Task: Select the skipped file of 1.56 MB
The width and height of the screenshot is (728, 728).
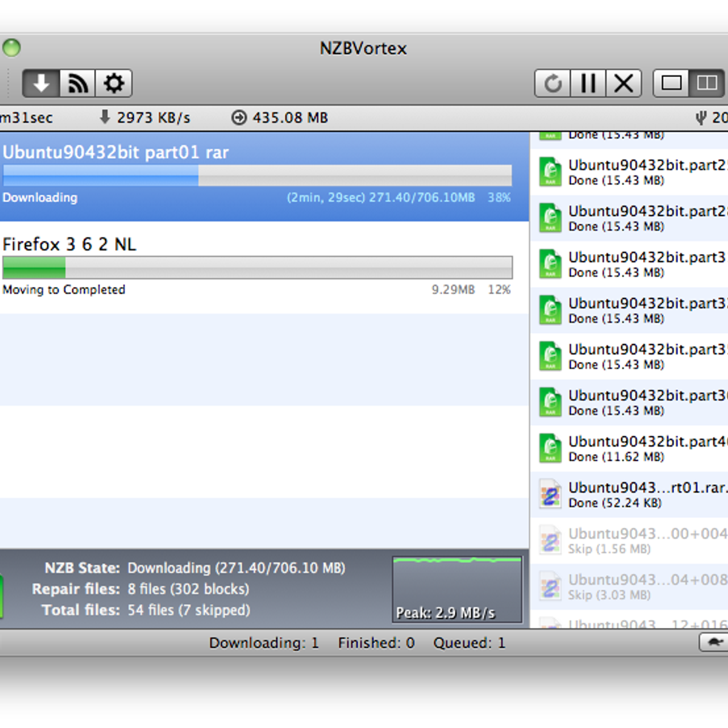Action: 631,541
